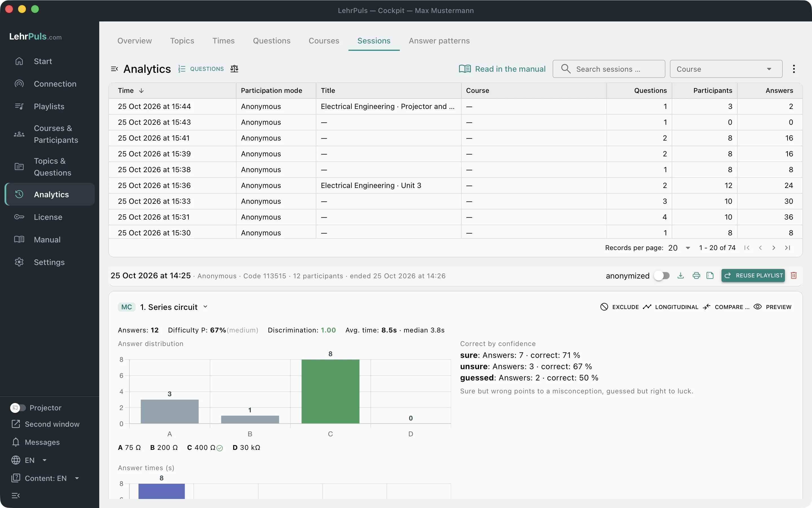
Task: Open Settings in sidebar
Action: coord(50,262)
